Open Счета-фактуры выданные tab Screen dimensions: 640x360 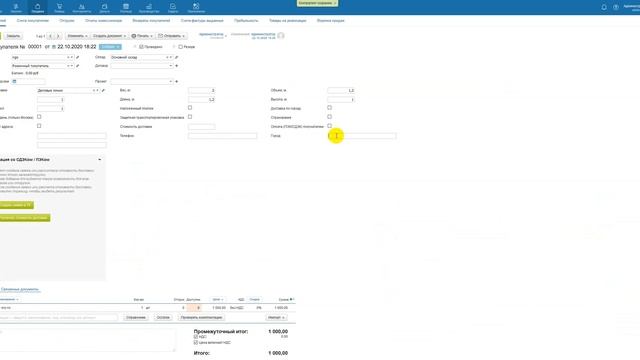click(202, 20)
